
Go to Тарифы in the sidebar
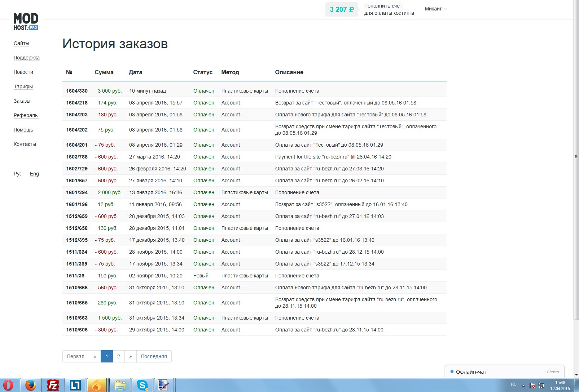tap(23, 86)
